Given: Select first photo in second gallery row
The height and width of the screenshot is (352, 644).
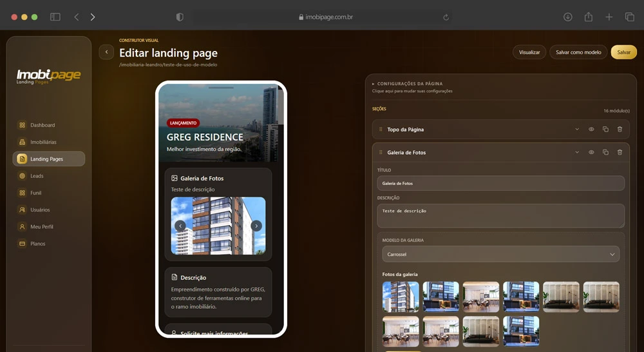Looking at the screenshot, I should (401, 331).
